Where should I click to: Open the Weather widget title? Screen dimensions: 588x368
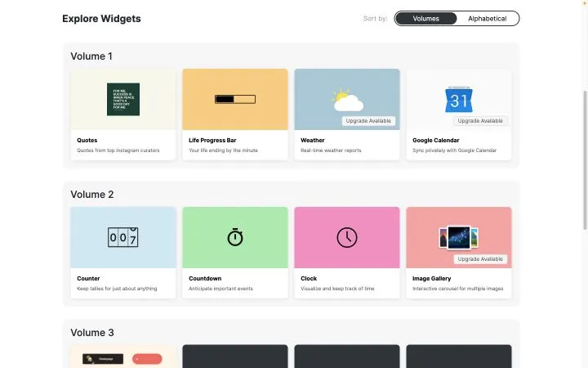(x=312, y=140)
